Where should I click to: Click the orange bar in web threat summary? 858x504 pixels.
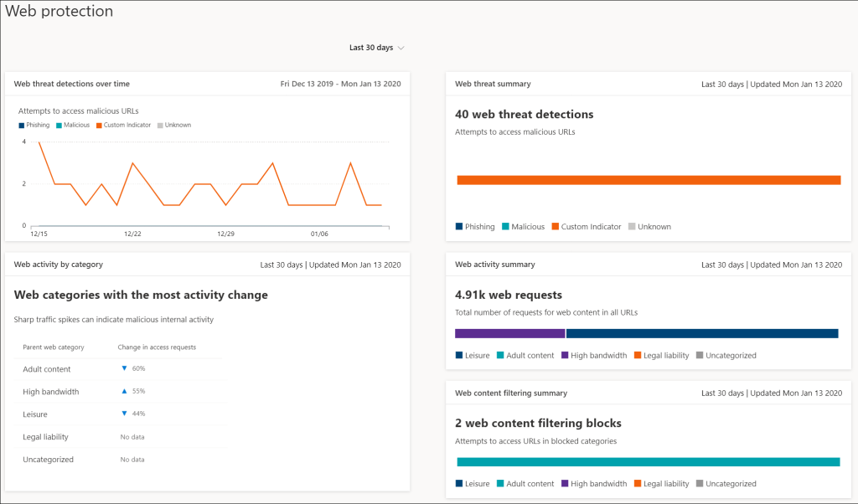point(648,179)
